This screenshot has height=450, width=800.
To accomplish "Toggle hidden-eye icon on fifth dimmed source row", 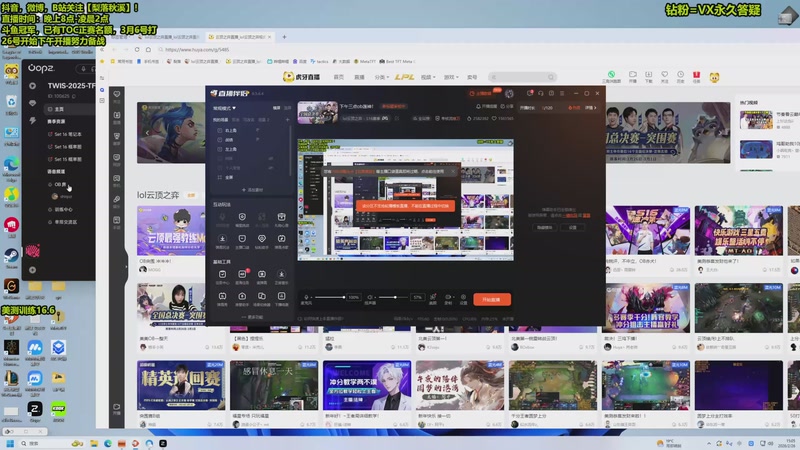I will pos(270,168).
